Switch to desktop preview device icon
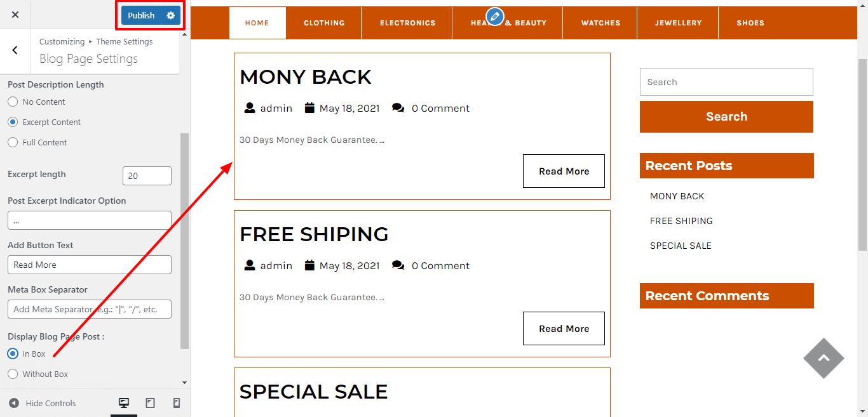868x417 pixels. (124, 403)
